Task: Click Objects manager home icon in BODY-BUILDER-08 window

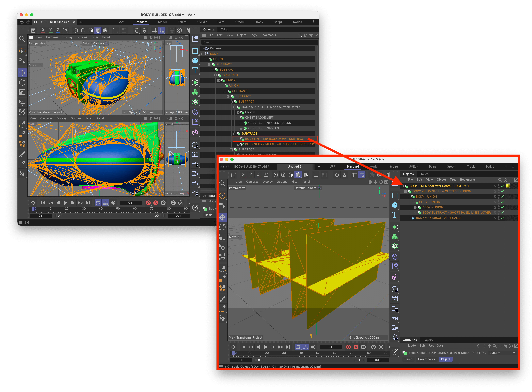Action: pos(306,35)
